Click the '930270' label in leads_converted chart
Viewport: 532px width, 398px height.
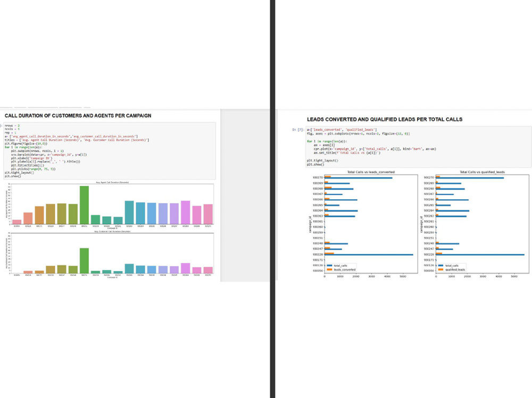(x=318, y=177)
